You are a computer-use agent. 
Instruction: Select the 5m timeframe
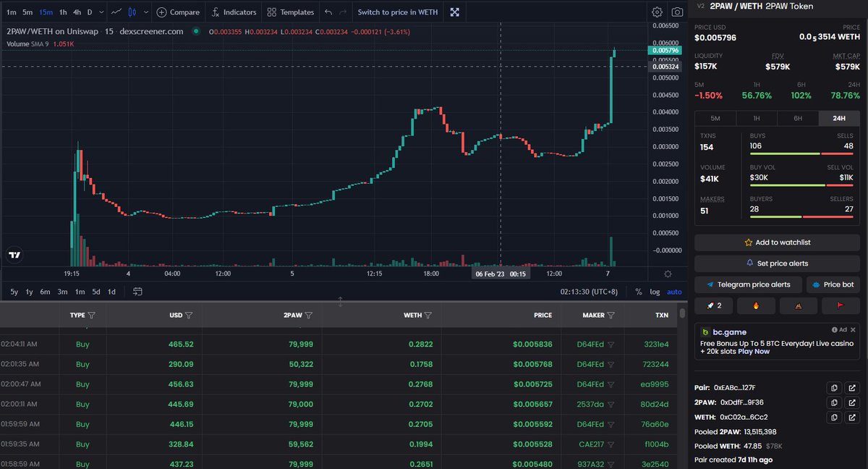[27, 12]
